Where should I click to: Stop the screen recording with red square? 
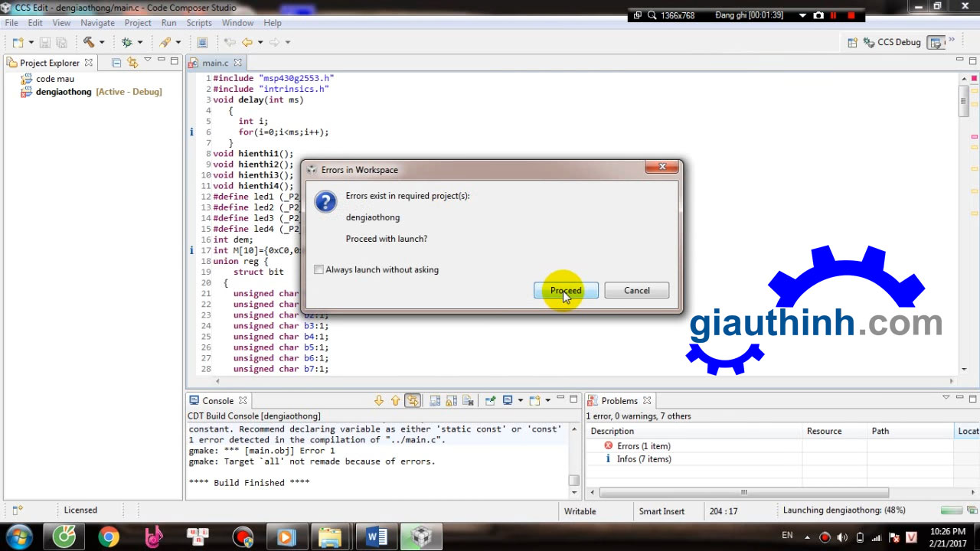pos(851,15)
